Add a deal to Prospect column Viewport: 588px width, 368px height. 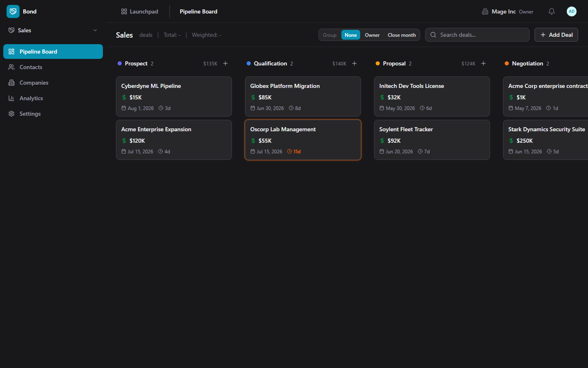225,63
